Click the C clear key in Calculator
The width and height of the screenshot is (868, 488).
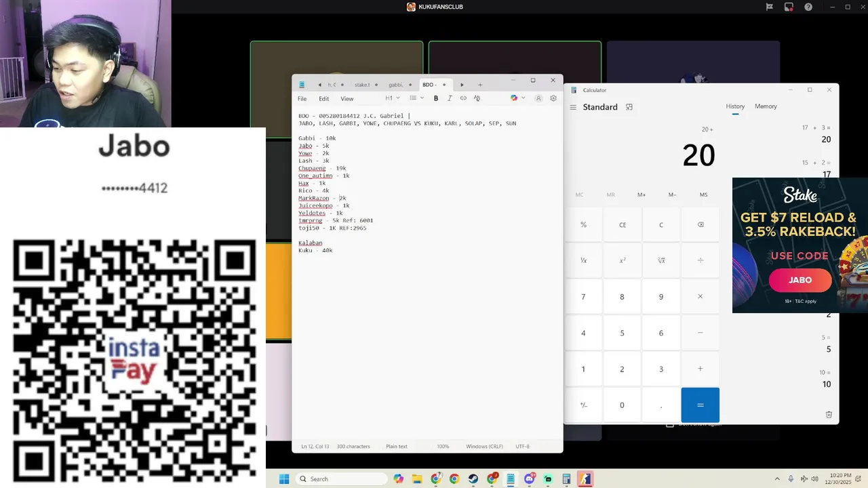[x=661, y=224]
